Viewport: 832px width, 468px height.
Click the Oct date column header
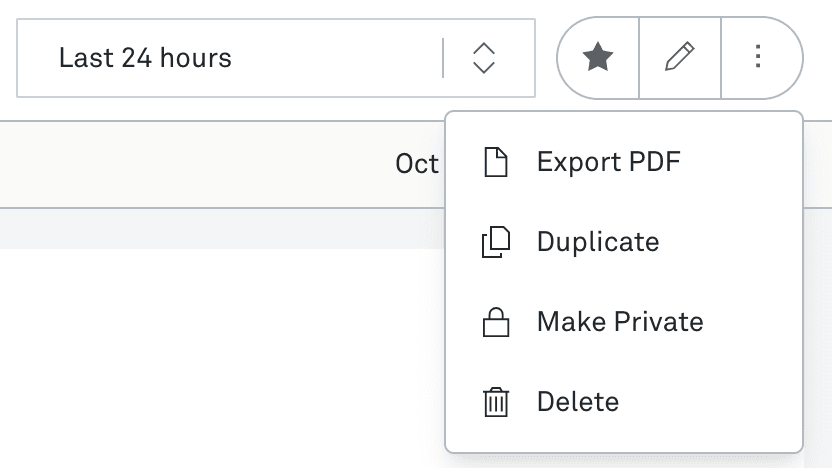416,164
